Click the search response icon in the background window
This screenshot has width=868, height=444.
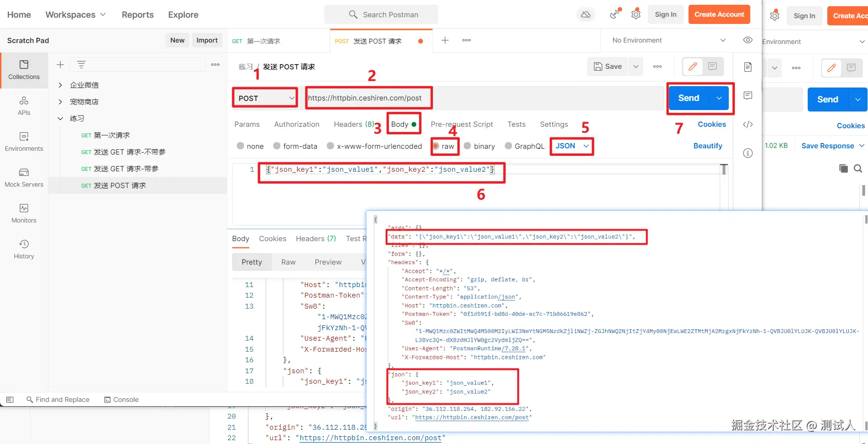858,168
